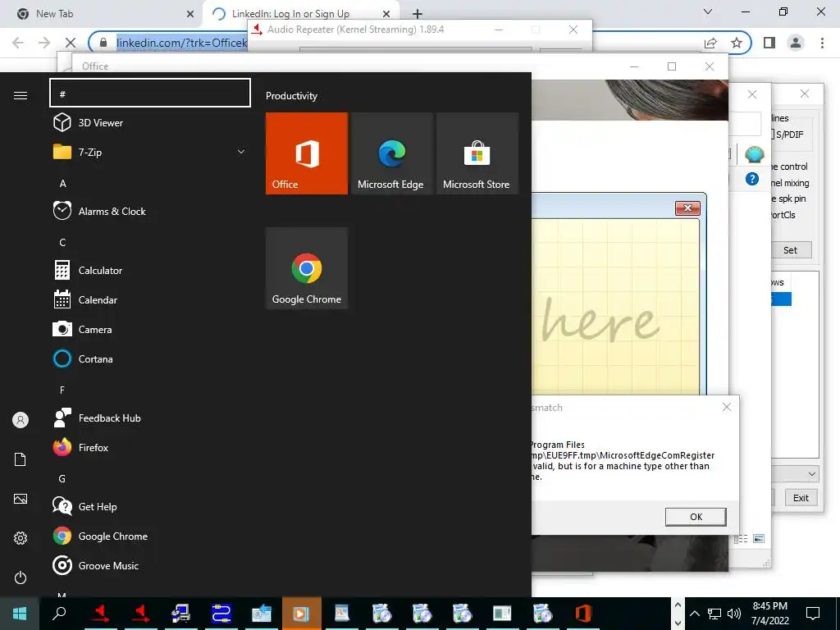Click the blue help question mark icon
840x630 pixels.
(752, 179)
